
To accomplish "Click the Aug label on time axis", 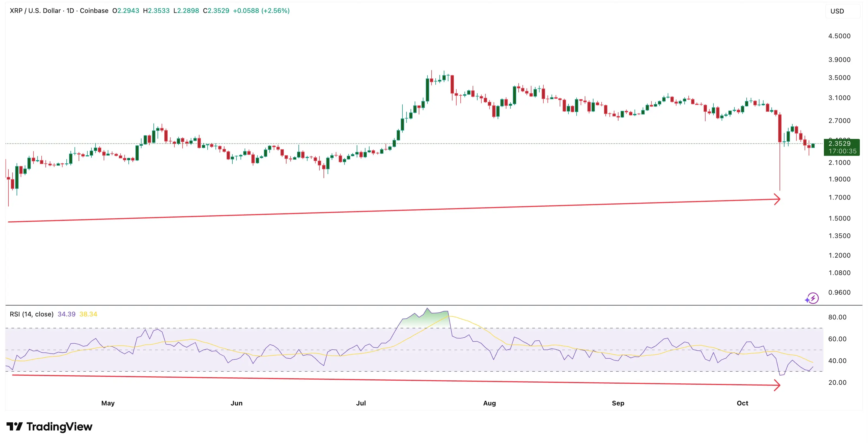I will coord(489,403).
